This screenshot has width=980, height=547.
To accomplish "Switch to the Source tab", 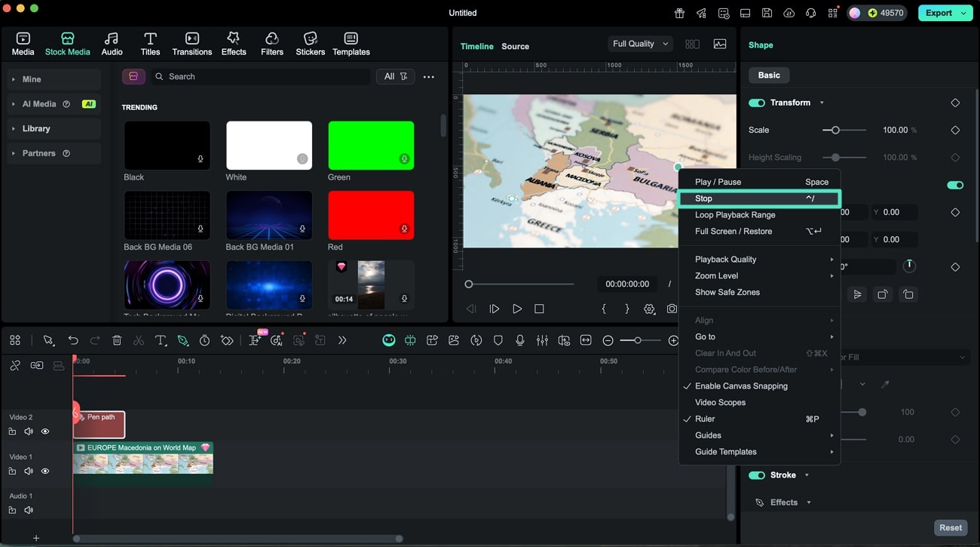I will [x=515, y=46].
